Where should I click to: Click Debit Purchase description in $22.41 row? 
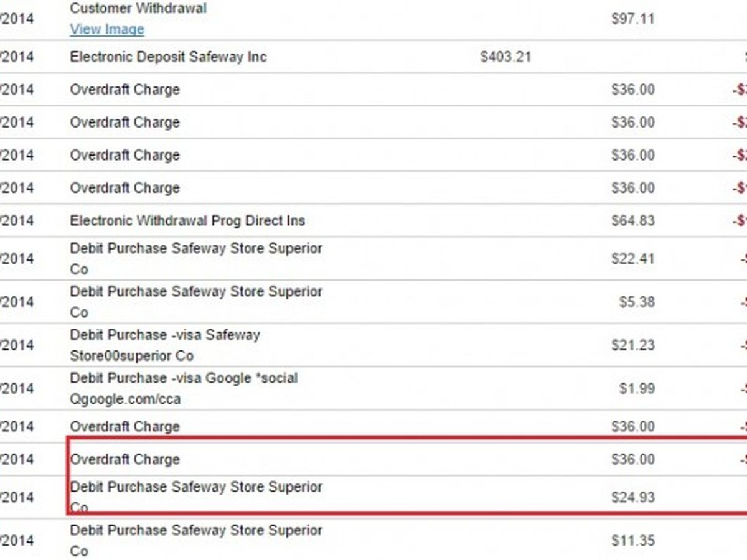pyautogui.click(x=196, y=248)
